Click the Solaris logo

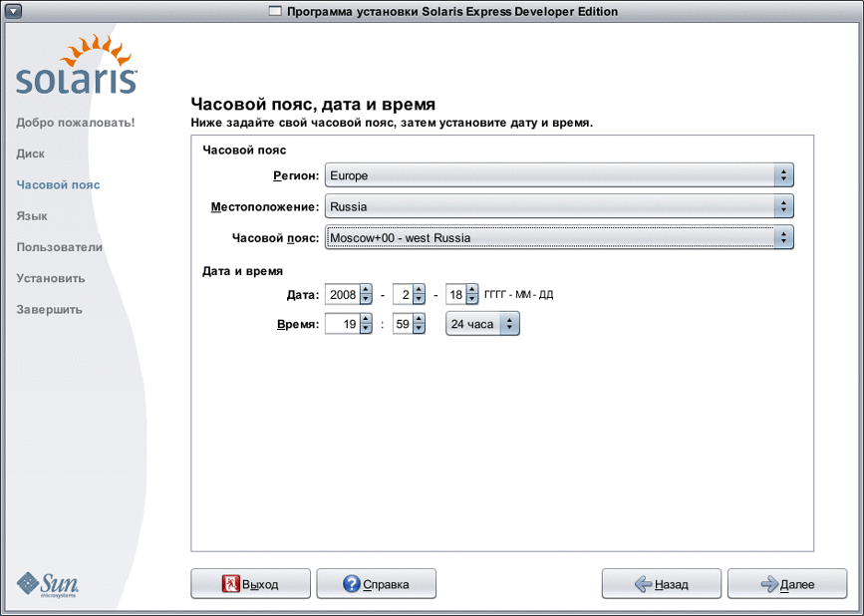click(76, 65)
